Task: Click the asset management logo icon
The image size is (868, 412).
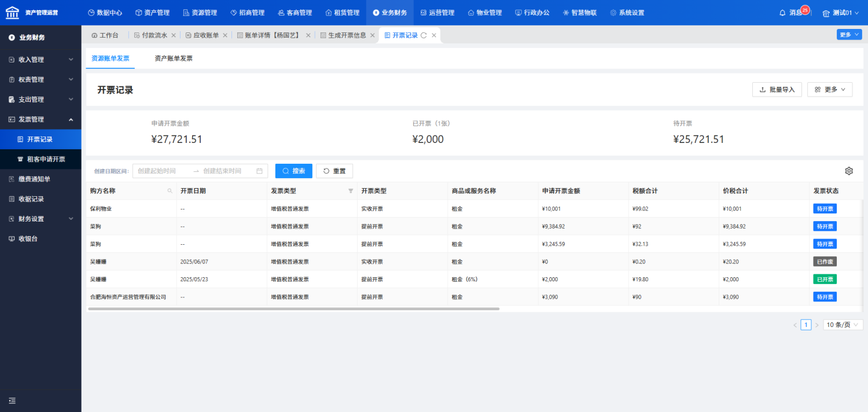Action: coord(12,12)
